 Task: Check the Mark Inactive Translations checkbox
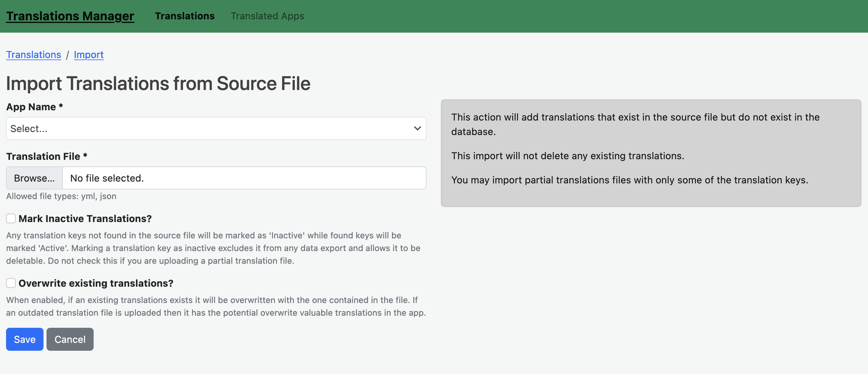[x=11, y=218]
